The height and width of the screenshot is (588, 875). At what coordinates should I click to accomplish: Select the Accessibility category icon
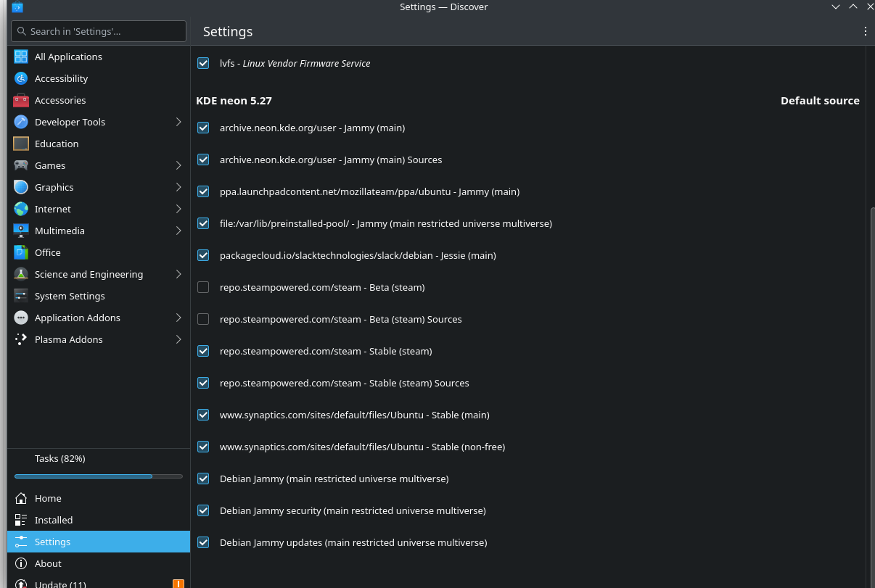coord(21,78)
